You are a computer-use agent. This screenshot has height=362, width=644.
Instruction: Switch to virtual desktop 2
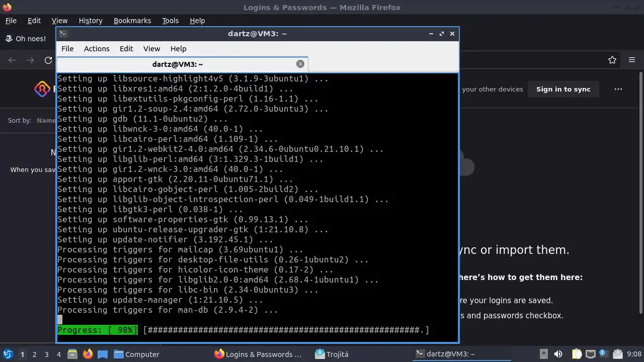click(x=35, y=354)
